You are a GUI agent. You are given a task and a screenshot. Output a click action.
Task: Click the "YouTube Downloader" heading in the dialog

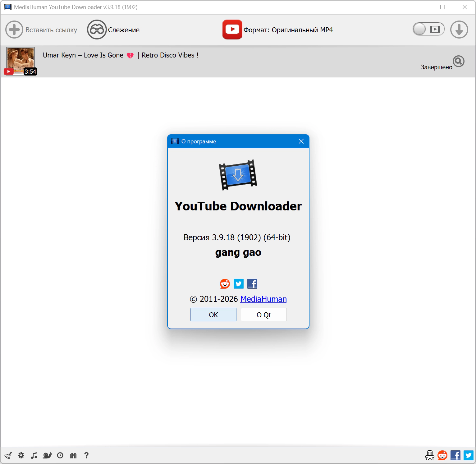(238, 206)
